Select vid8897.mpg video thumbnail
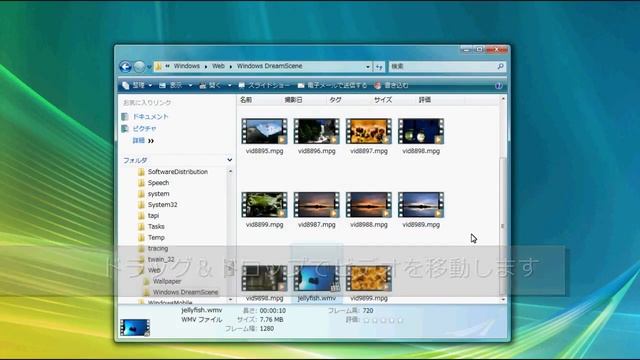This screenshot has width=640, height=360. click(369, 131)
